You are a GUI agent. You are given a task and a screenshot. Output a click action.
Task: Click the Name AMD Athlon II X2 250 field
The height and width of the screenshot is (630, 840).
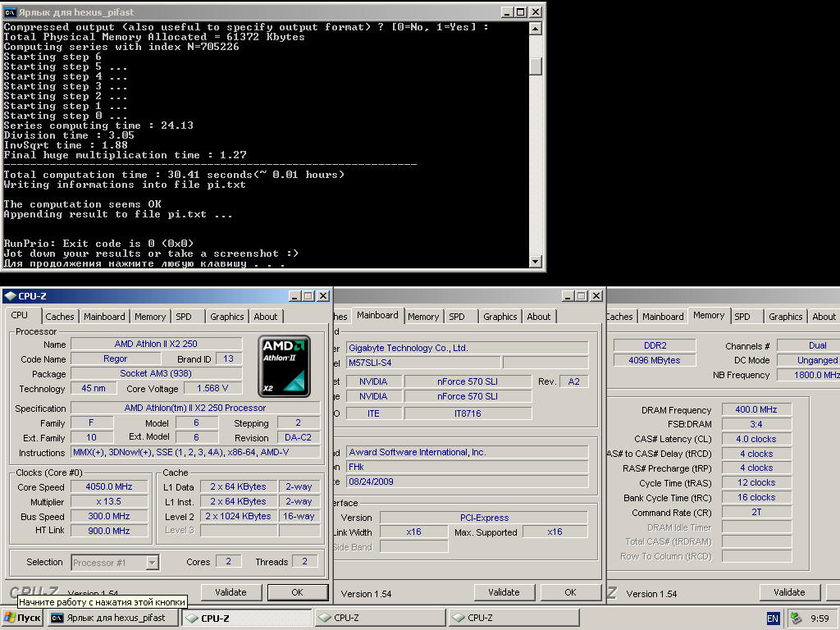[x=156, y=344]
